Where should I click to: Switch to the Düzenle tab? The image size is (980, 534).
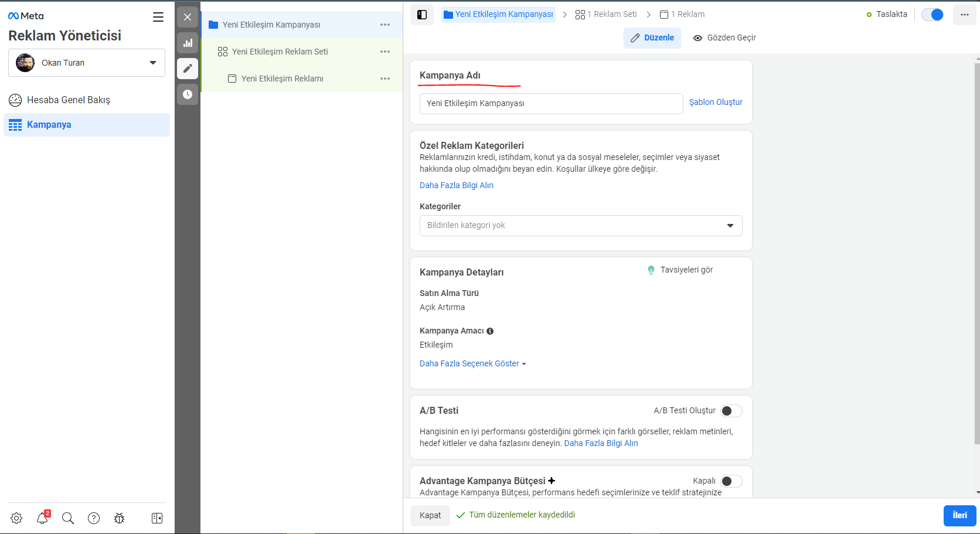(x=652, y=38)
